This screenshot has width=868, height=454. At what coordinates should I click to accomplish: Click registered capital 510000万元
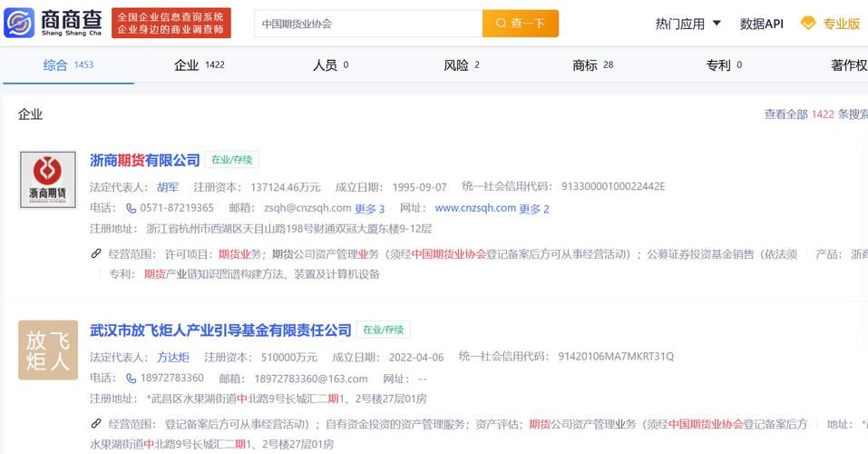point(289,358)
